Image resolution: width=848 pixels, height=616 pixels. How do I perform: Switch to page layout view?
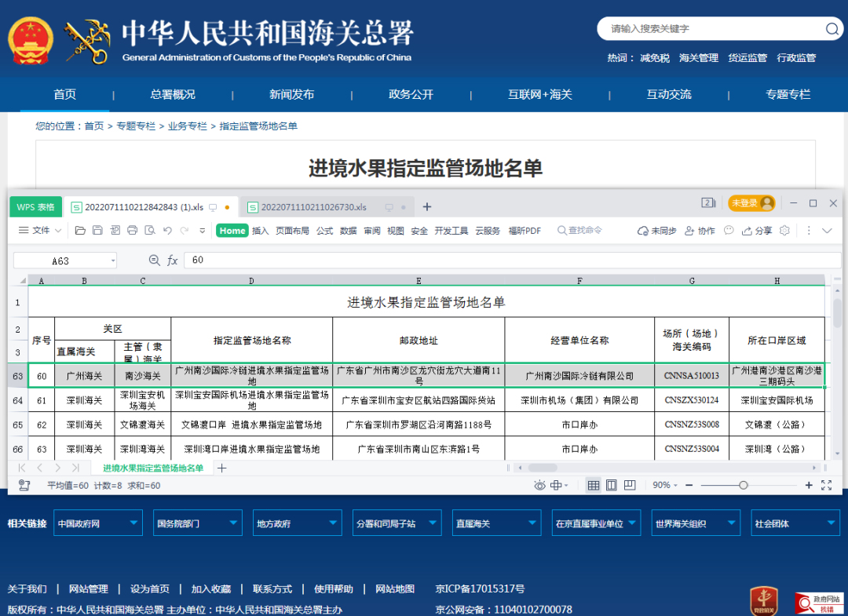(x=611, y=485)
